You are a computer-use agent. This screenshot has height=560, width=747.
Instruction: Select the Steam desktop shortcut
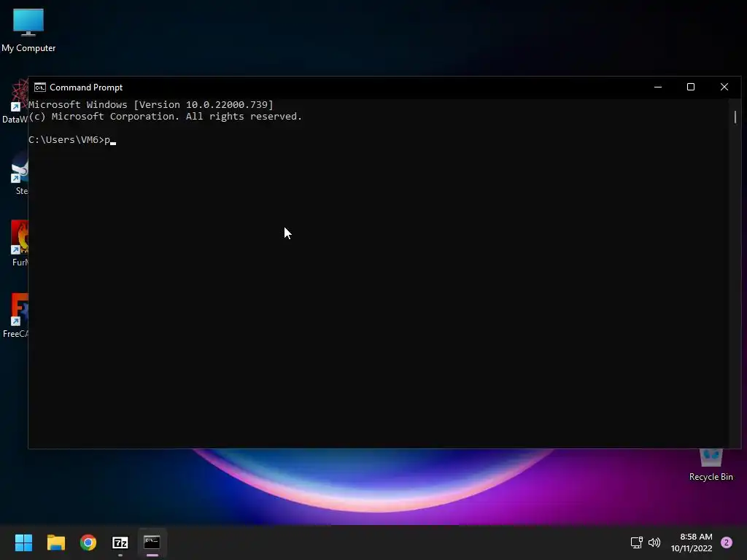[20, 174]
